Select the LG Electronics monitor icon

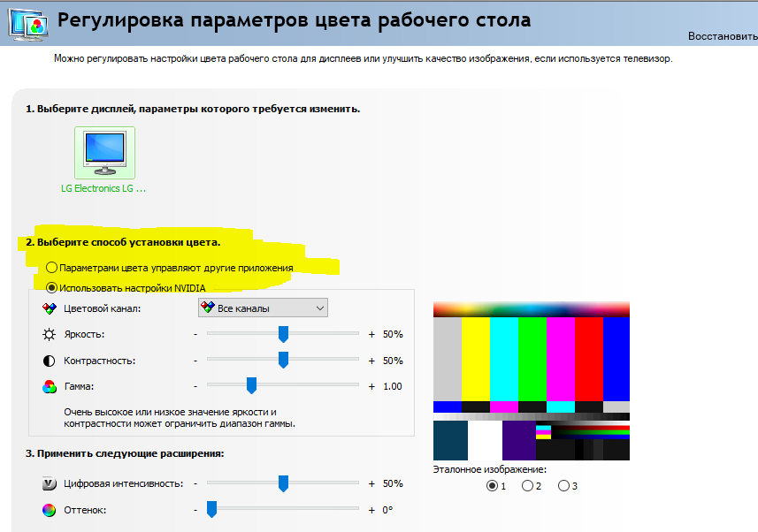click(105, 153)
